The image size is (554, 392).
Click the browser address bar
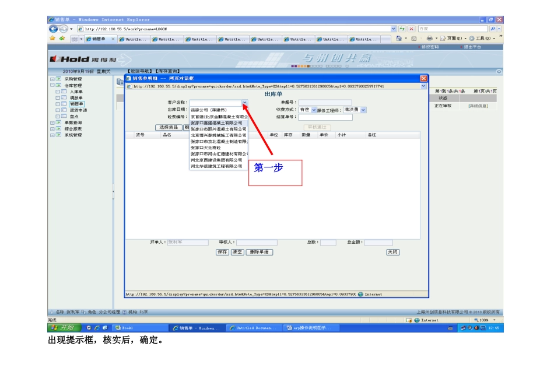point(234,29)
